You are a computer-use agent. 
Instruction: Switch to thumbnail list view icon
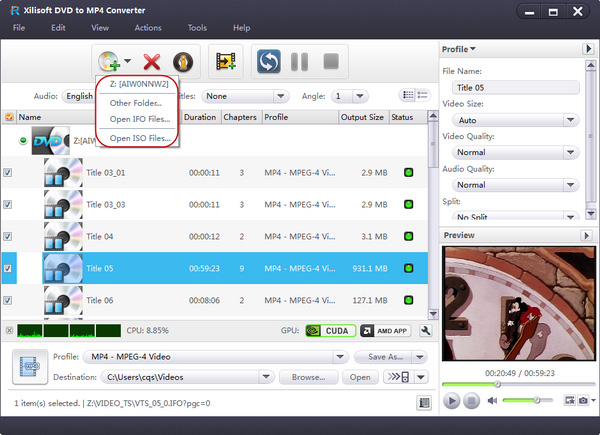[408, 95]
